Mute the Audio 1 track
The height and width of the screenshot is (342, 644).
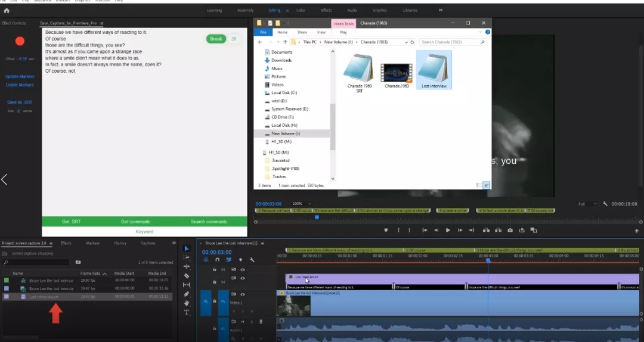pyautogui.click(x=243, y=322)
